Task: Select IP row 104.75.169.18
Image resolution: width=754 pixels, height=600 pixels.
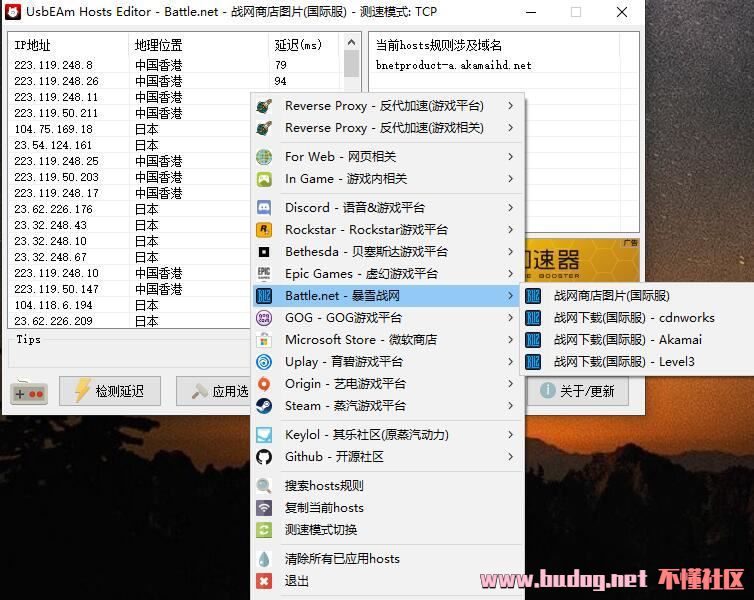Action: click(x=130, y=129)
